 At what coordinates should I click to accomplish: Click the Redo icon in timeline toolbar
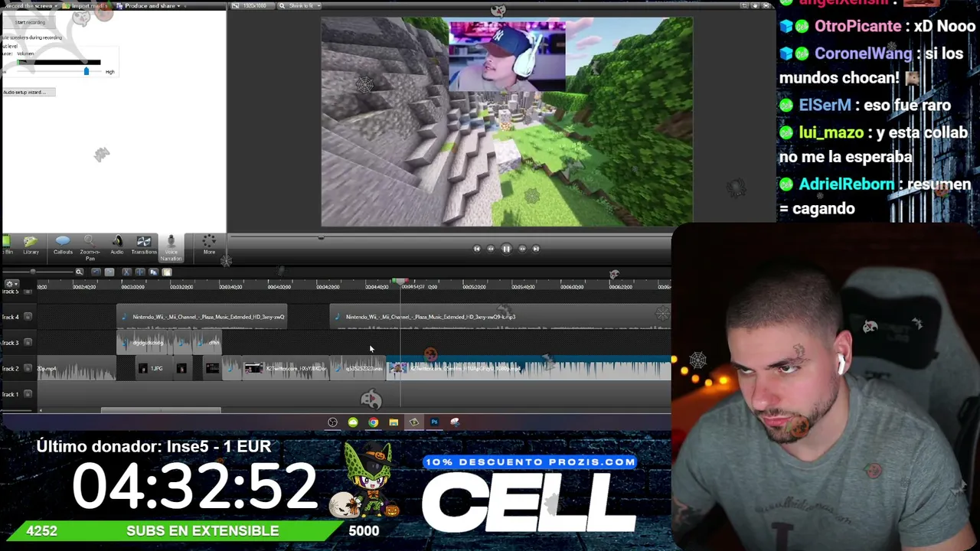(109, 272)
